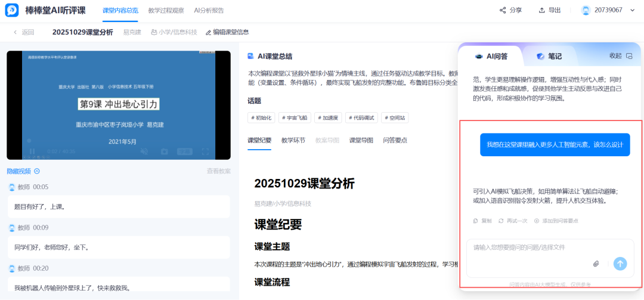Click the popout window icon beside 收起
This screenshot has width=644, height=300.
629,56
